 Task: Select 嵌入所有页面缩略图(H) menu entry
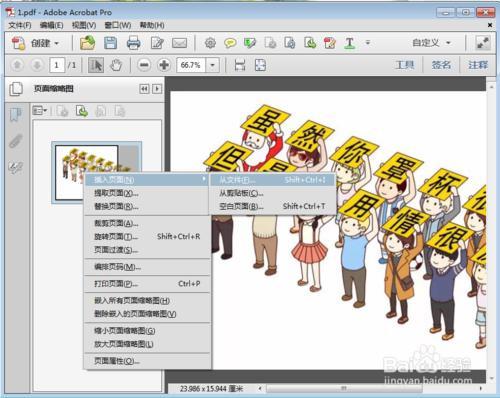[147, 300]
